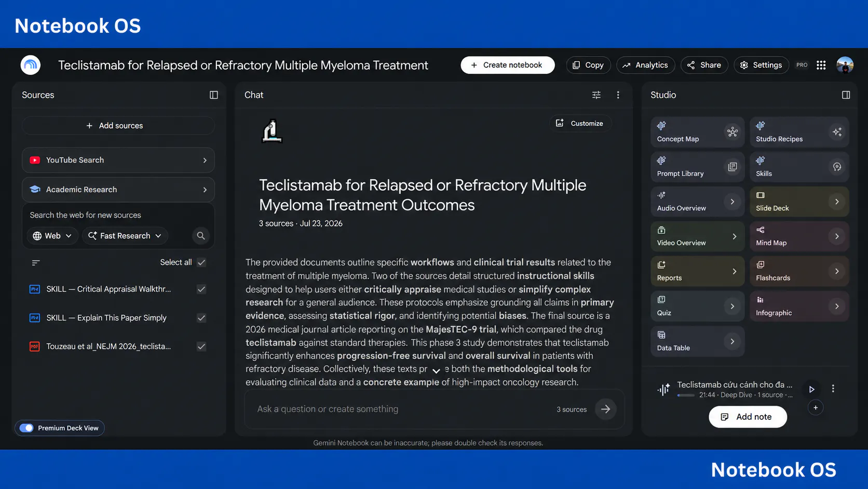
Task: Click the scroll-down chevron in the chat summary
Action: pyautogui.click(x=436, y=371)
